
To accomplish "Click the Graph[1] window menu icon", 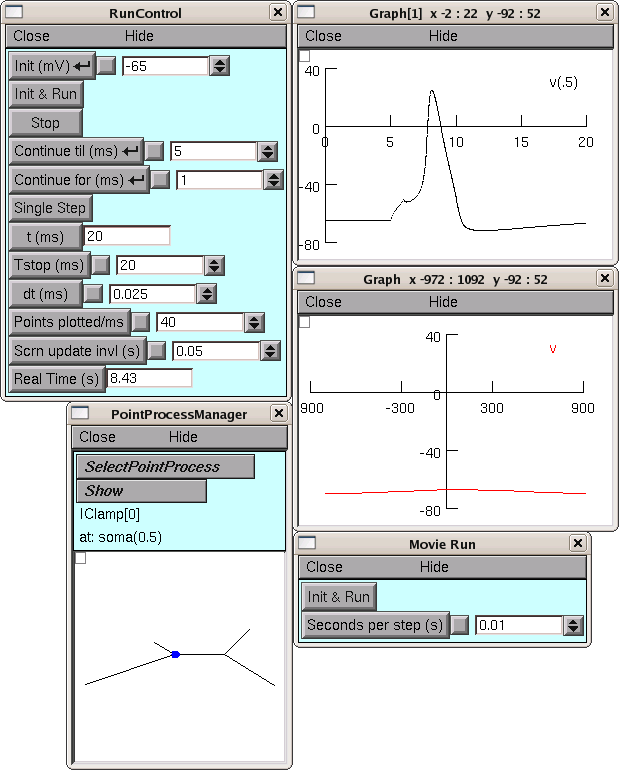I will pyautogui.click(x=308, y=12).
